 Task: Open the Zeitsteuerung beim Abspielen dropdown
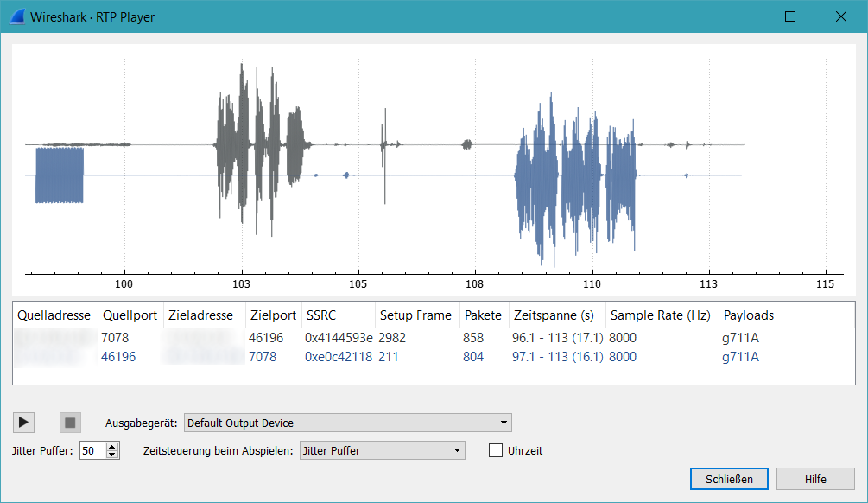[x=382, y=450]
